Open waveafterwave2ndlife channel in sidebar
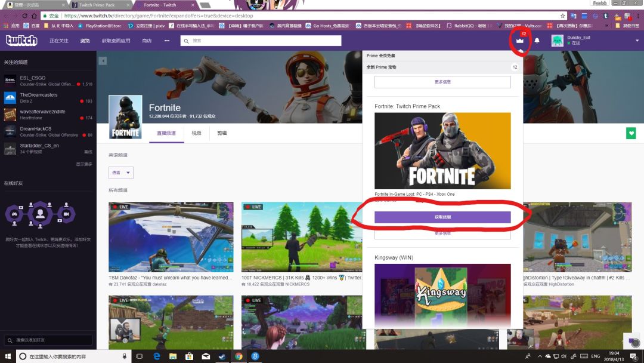 coord(48,114)
